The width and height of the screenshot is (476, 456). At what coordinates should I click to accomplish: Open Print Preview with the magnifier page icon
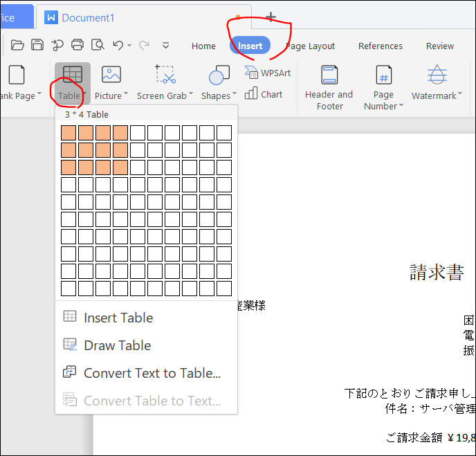click(x=98, y=45)
